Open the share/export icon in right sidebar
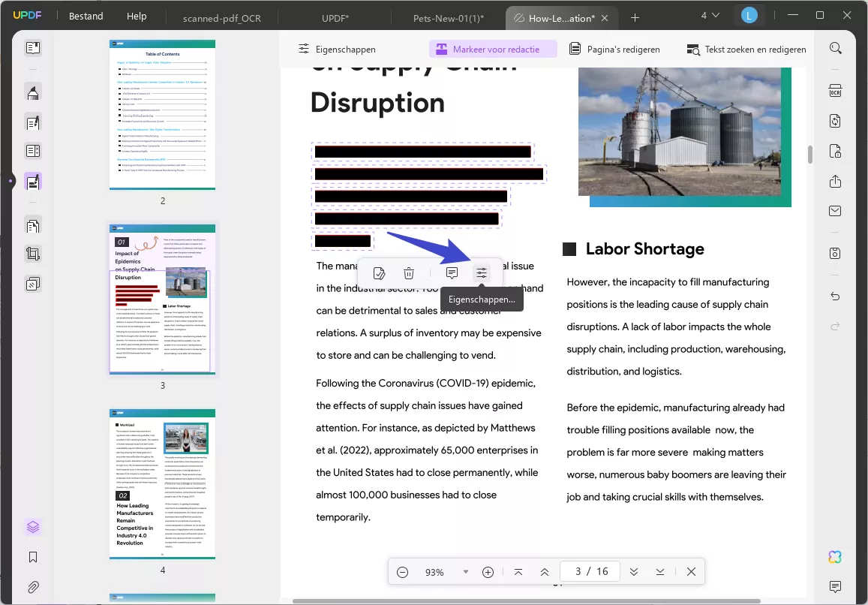The width and height of the screenshot is (868, 605). point(835,181)
